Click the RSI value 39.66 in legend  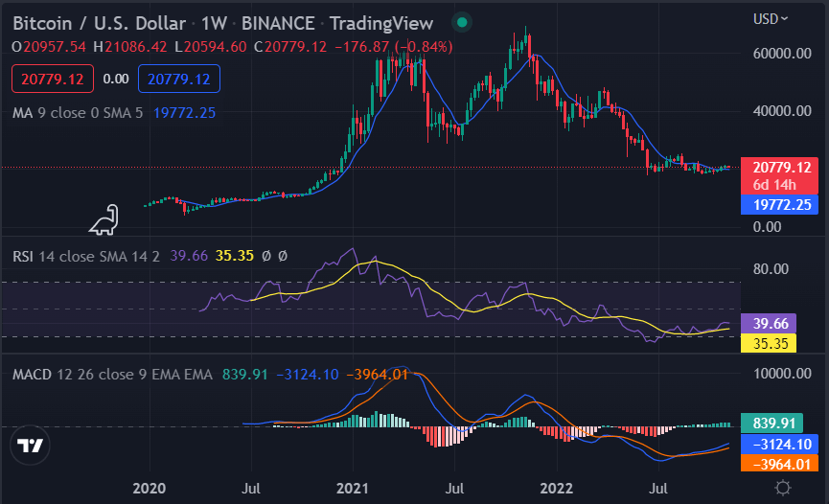(x=189, y=256)
